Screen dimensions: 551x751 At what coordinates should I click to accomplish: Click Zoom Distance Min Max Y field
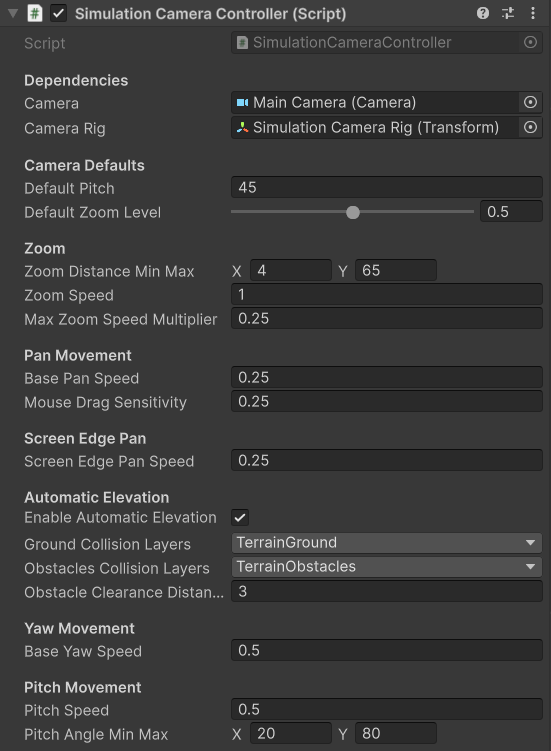[x=396, y=270]
